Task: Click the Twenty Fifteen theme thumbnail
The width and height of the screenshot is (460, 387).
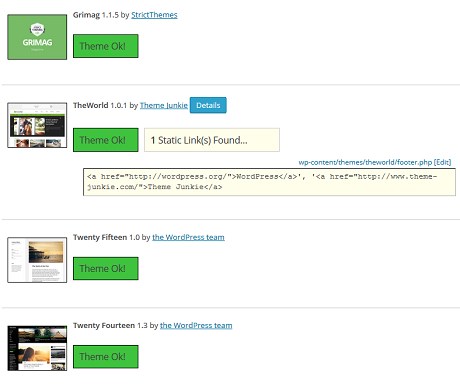Action: click(37, 260)
